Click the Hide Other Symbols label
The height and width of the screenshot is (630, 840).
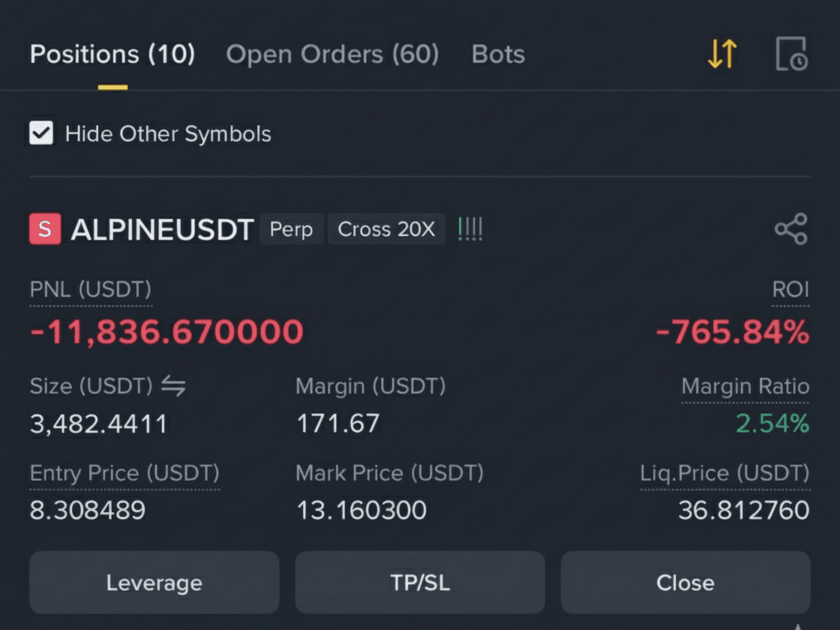pyautogui.click(x=168, y=134)
